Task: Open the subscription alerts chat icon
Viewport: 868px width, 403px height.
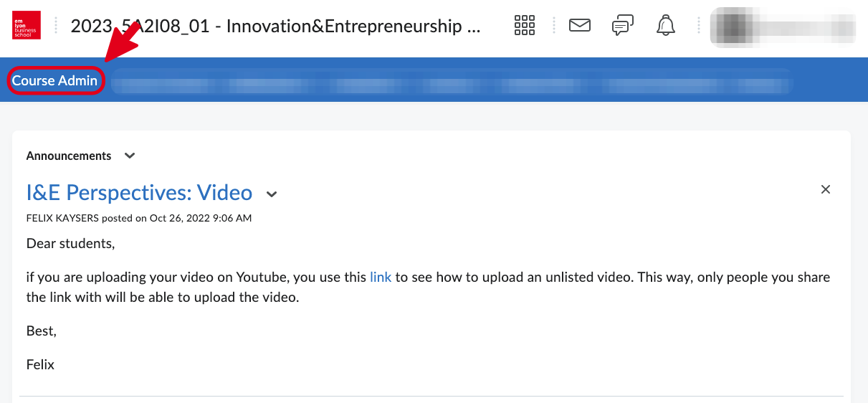Action: pos(622,27)
